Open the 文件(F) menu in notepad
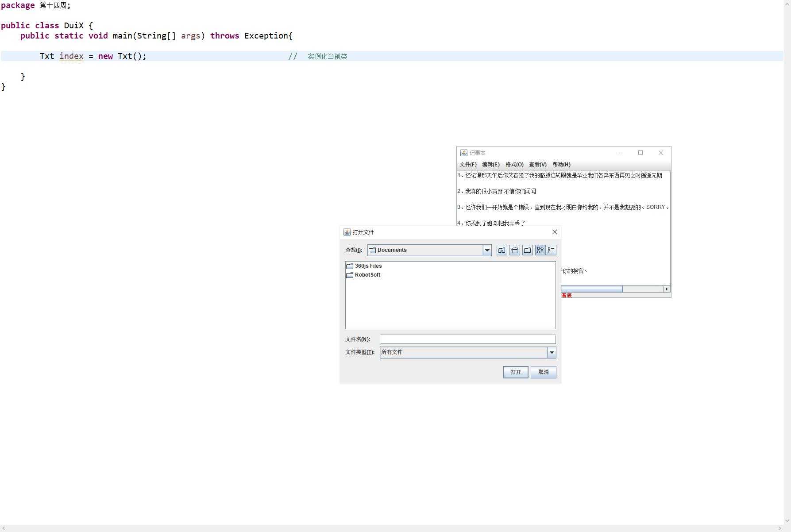 (x=468, y=165)
